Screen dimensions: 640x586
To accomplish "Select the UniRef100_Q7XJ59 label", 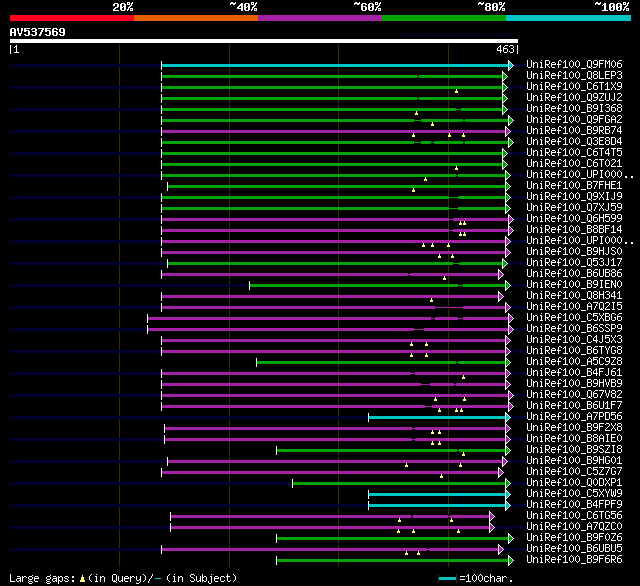I will coord(574,208).
